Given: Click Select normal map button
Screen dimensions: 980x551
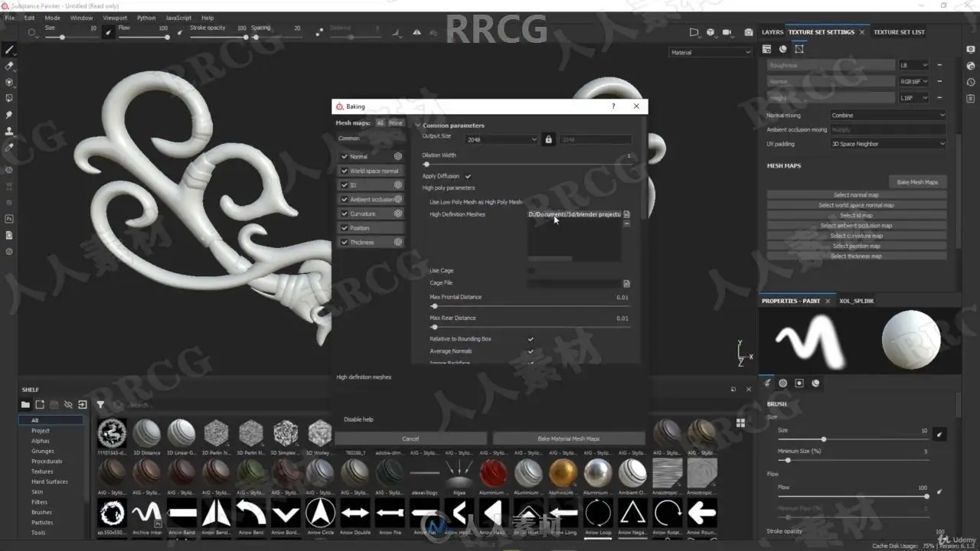Looking at the screenshot, I should click(857, 195).
